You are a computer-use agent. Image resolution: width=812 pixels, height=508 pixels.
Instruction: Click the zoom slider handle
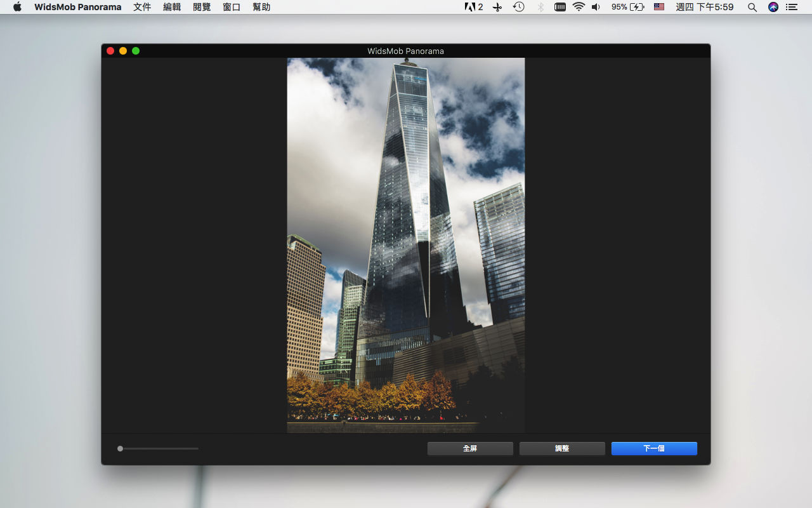point(120,448)
